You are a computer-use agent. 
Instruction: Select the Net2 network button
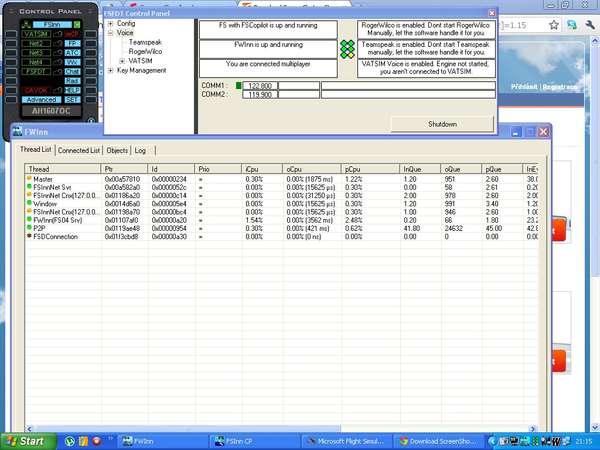[36, 43]
